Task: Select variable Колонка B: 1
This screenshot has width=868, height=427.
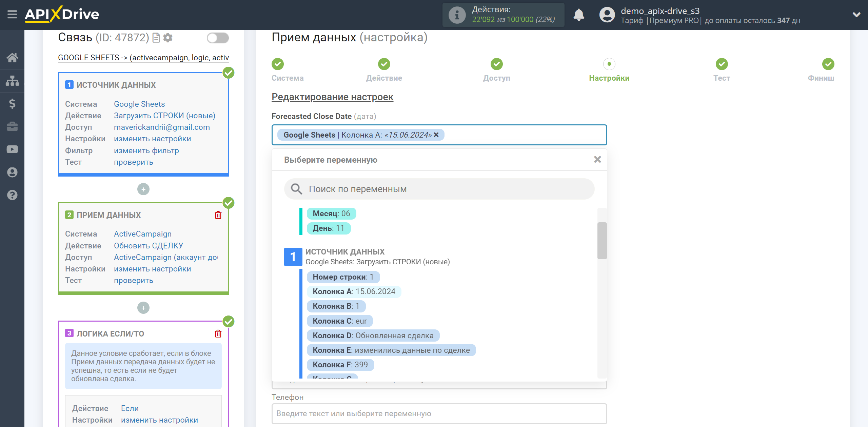Action: click(336, 306)
